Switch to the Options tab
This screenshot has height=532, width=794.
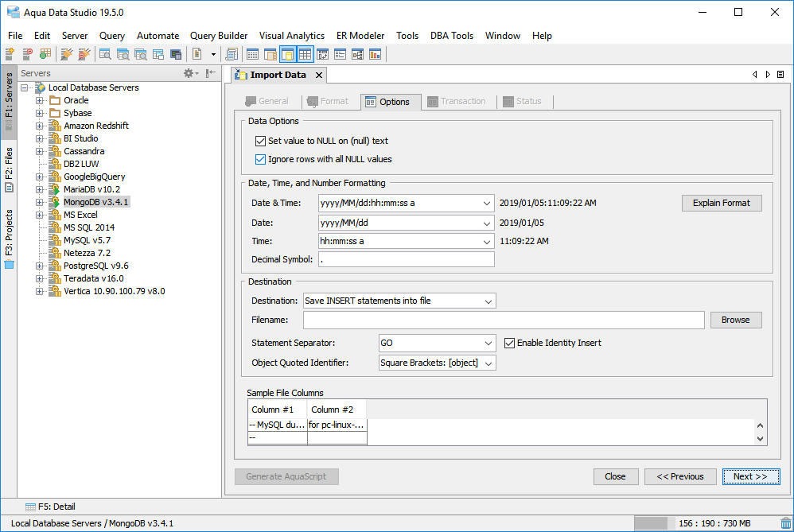tap(391, 102)
